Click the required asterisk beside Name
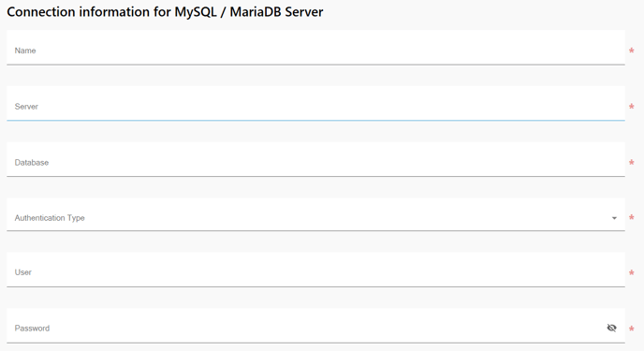This screenshot has height=351, width=644. pos(631,51)
